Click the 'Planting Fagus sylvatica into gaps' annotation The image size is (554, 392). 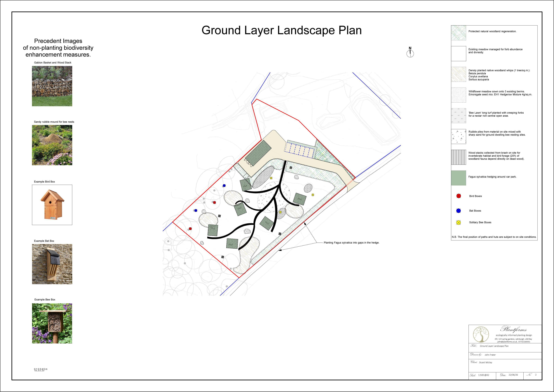pyautogui.click(x=352, y=243)
